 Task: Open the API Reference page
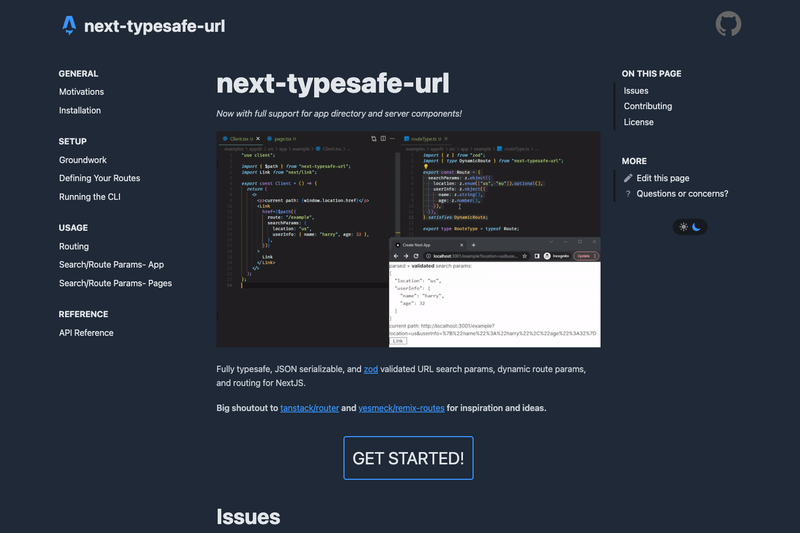point(86,333)
